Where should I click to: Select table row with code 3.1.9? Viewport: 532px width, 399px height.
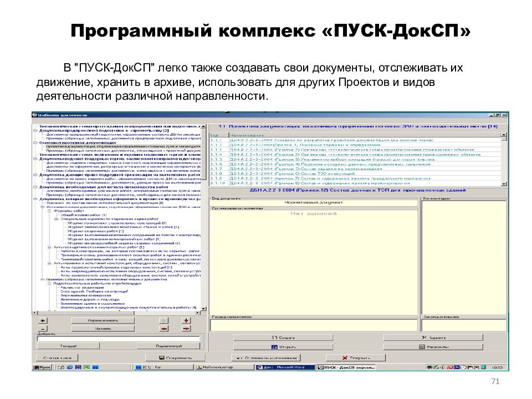(355, 178)
